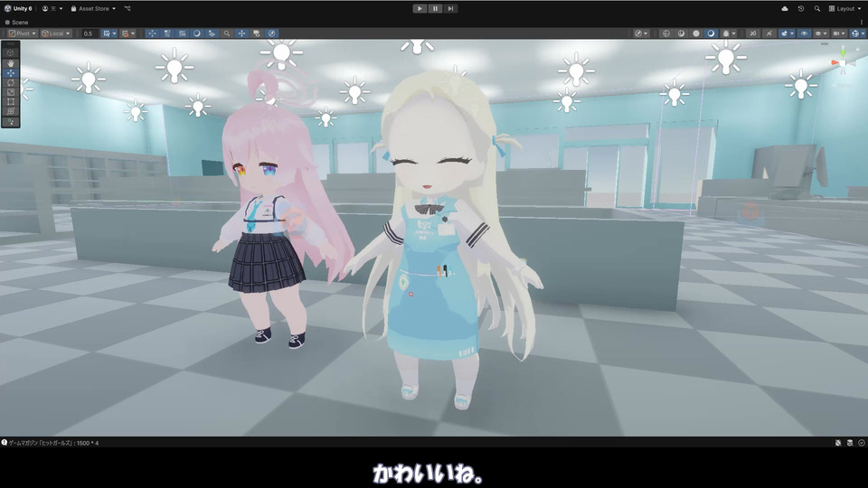Open the Scene tab
868x488 pixels.
[16, 22]
